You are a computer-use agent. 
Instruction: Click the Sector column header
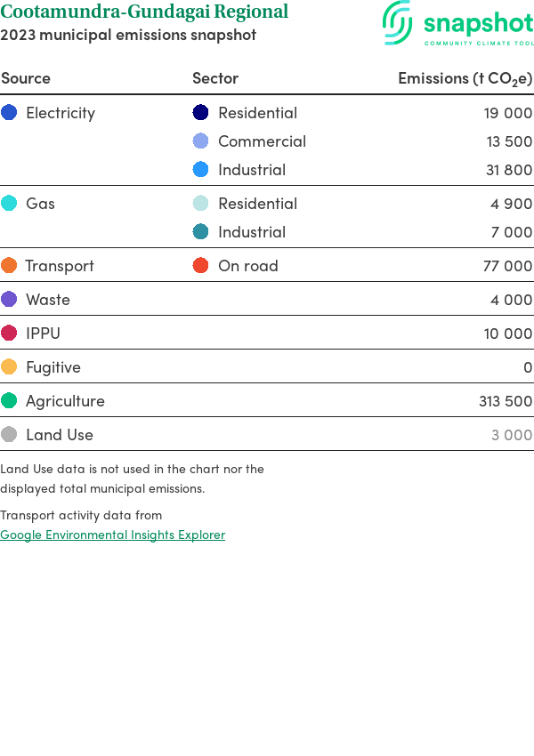click(x=215, y=78)
